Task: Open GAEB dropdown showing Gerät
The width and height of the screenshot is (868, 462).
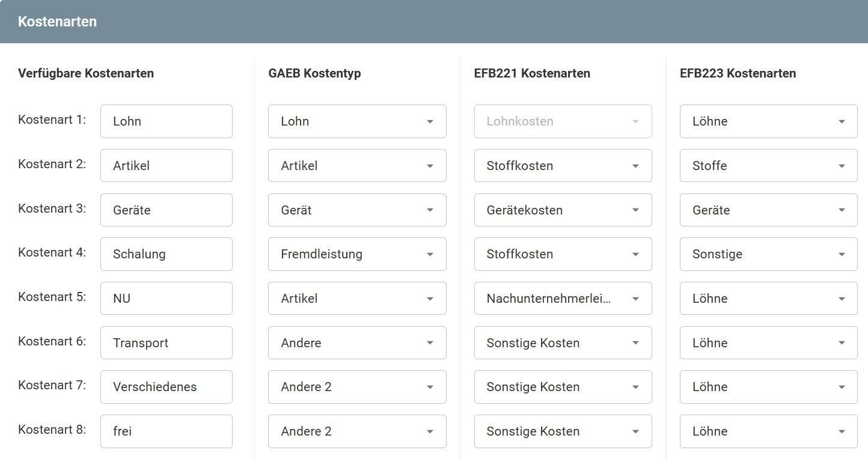Action: [357, 210]
